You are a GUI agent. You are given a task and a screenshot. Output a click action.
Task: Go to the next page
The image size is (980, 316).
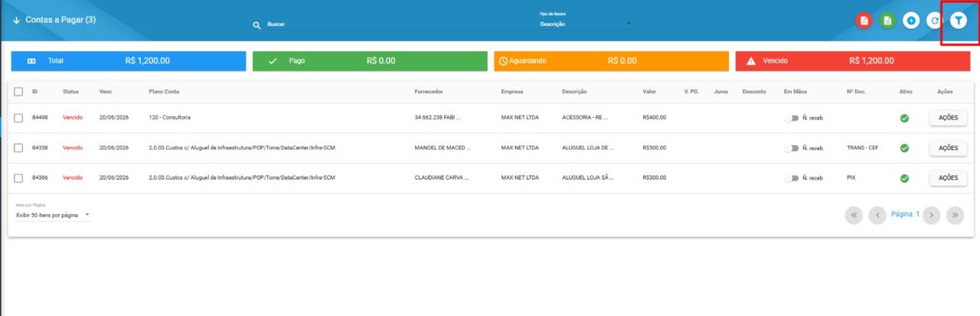931,215
